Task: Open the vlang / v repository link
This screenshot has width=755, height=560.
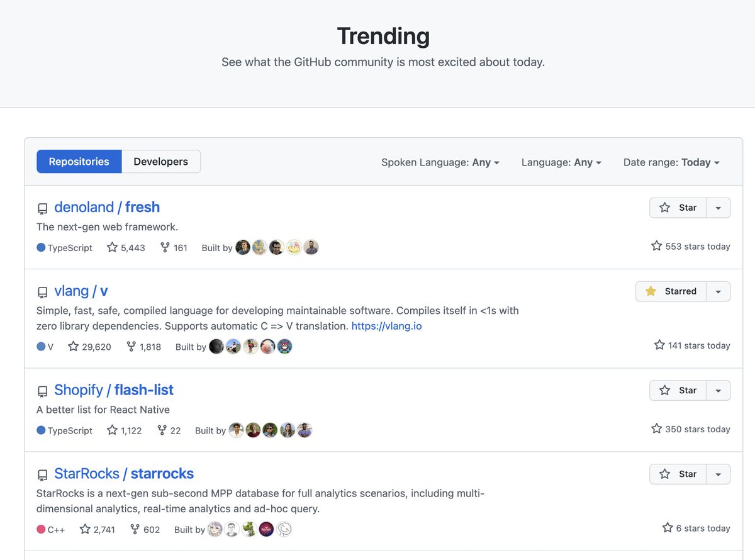Action: [x=81, y=291]
